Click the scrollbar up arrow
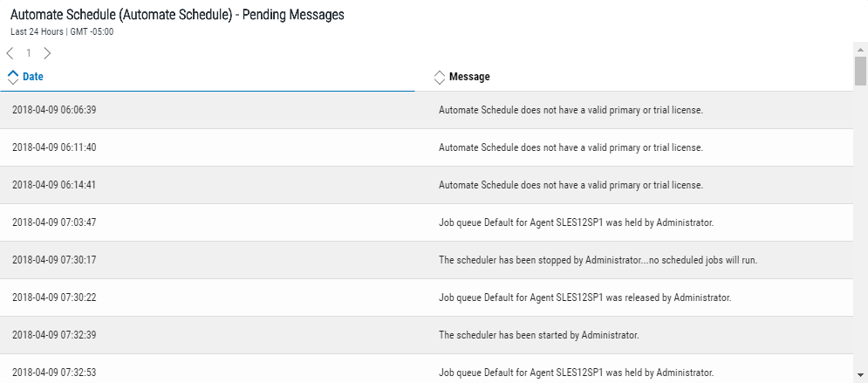Image resolution: width=868 pixels, height=383 pixels. [860, 48]
